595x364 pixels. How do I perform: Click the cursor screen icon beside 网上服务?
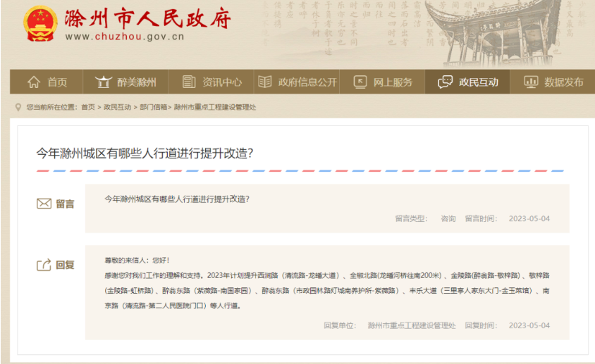point(360,82)
